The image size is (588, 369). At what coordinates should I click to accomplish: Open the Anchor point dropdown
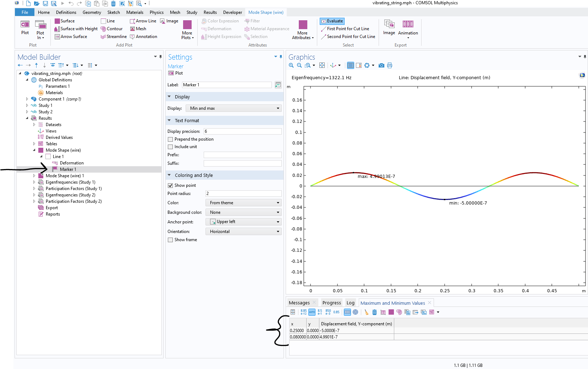pos(243,222)
